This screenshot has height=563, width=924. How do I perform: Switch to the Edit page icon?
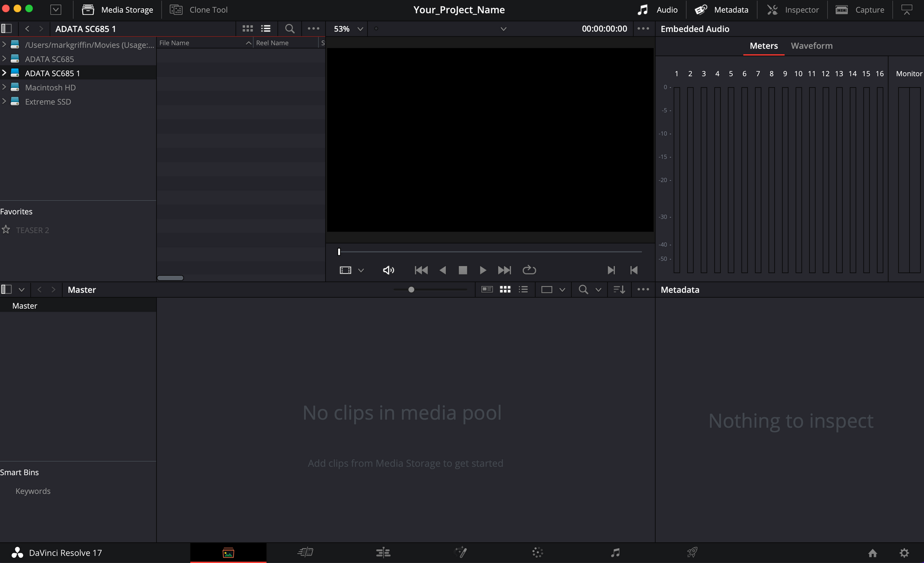pyautogui.click(x=383, y=552)
